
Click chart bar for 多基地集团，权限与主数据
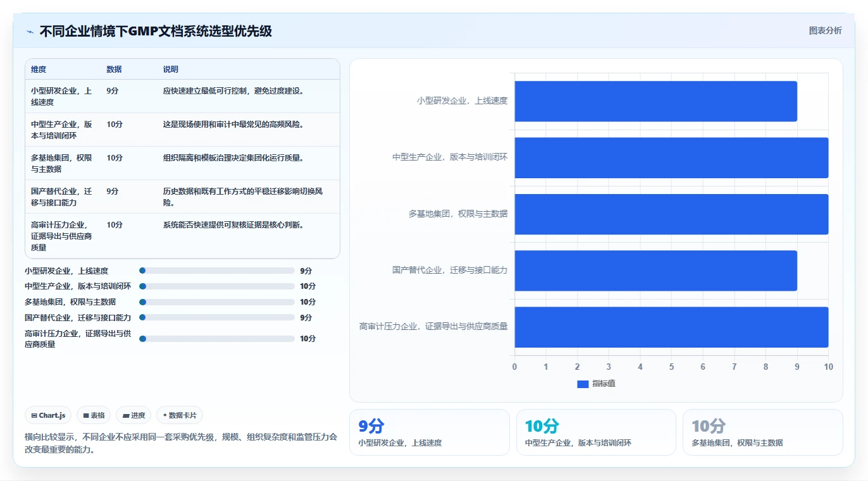(x=671, y=214)
